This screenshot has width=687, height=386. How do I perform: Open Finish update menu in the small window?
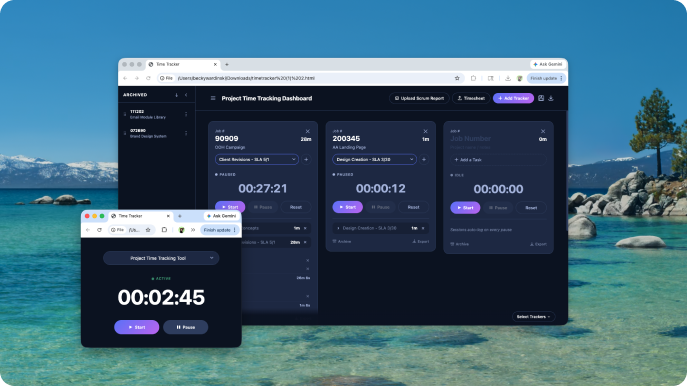click(x=220, y=230)
